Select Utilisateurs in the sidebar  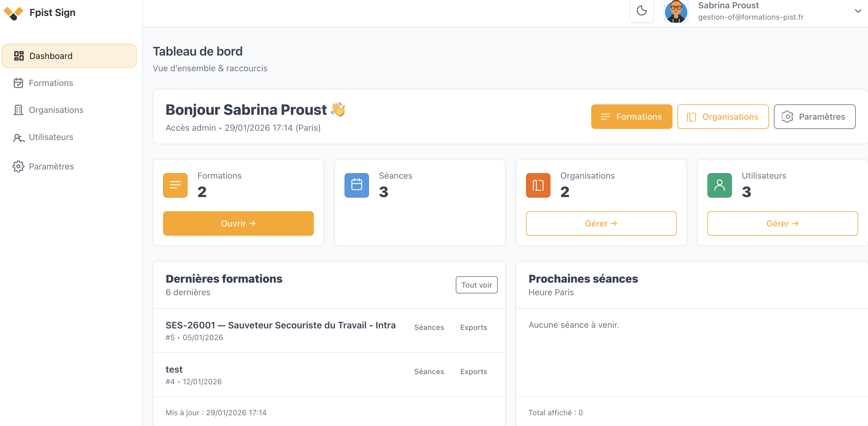click(51, 137)
